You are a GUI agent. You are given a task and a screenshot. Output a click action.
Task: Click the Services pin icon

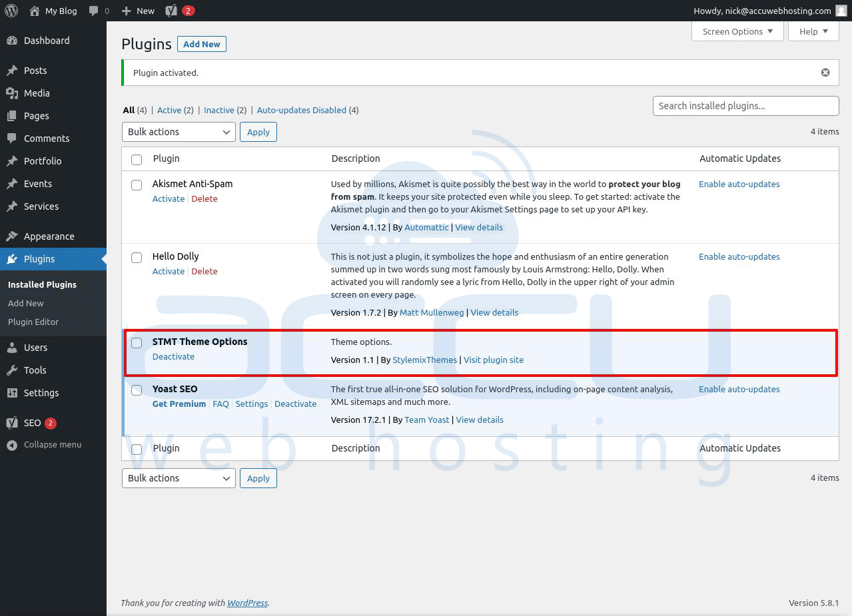click(x=12, y=206)
